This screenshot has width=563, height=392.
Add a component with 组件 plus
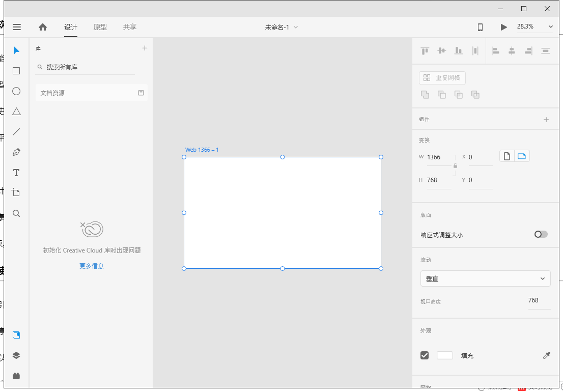[546, 120]
